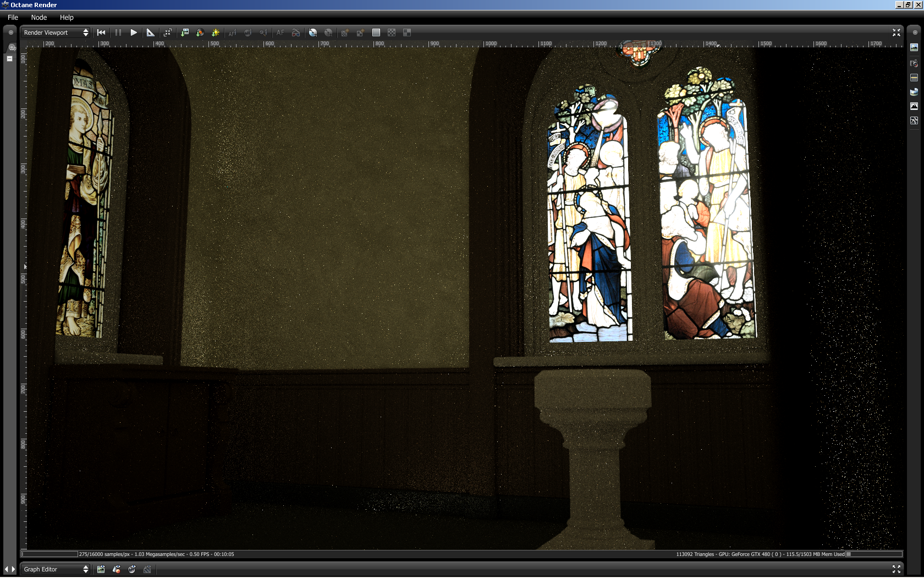Open the Node menu
The image size is (924, 578).
point(39,18)
